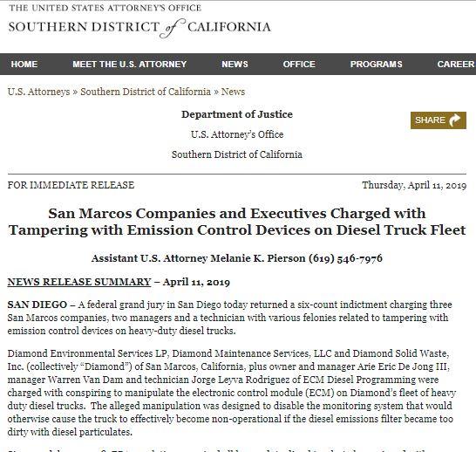Click the SHARE arrow icon
The height and width of the screenshot is (452, 476).
454,120
